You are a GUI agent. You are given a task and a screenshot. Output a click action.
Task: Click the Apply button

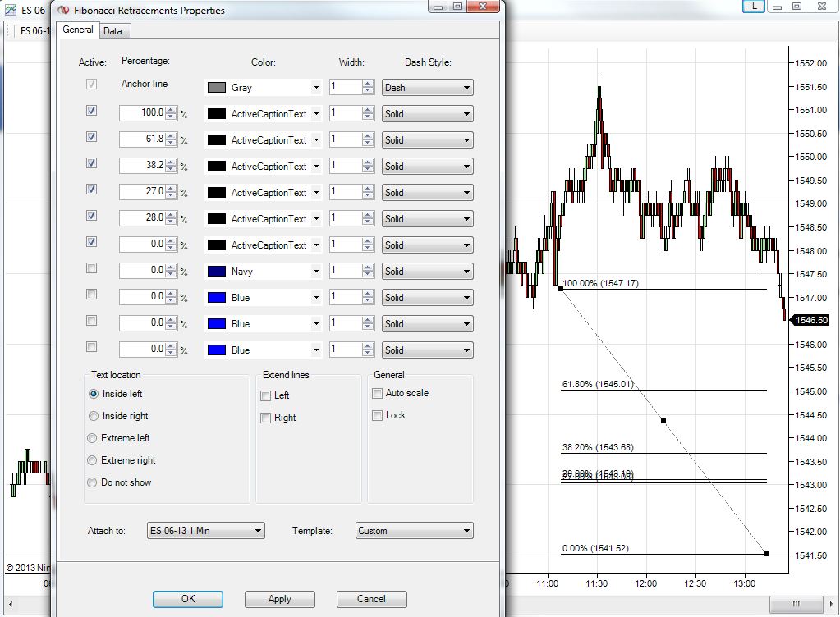pyautogui.click(x=280, y=599)
